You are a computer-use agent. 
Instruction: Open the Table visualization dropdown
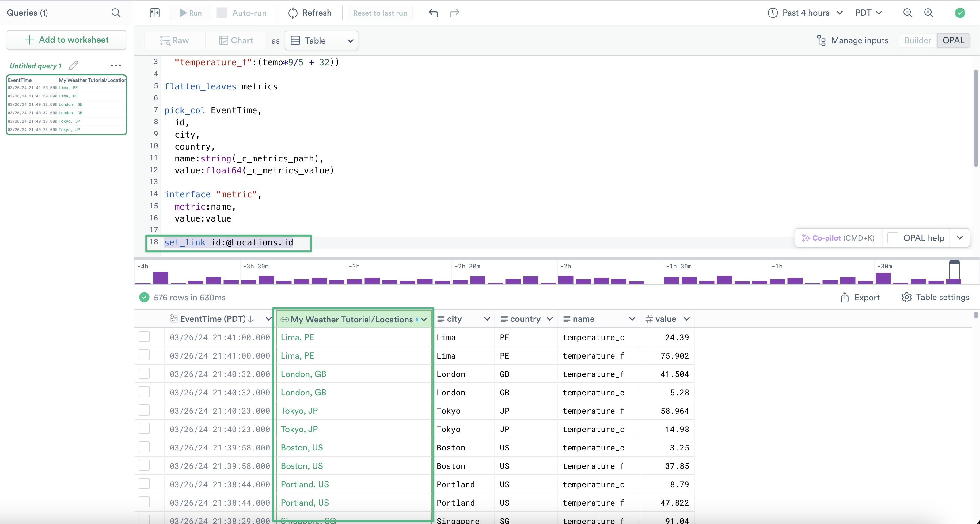(321, 40)
